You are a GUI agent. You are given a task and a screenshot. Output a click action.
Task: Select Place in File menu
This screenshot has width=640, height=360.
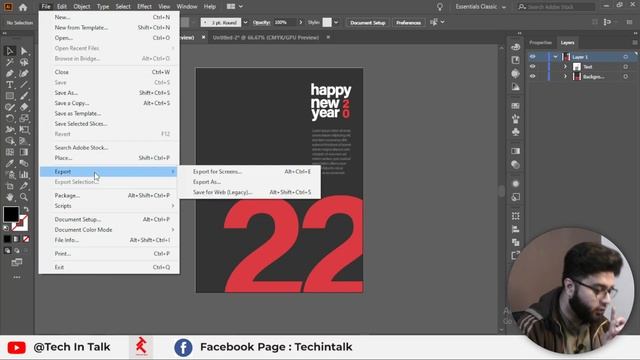pyautogui.click(x=109, y=158)
